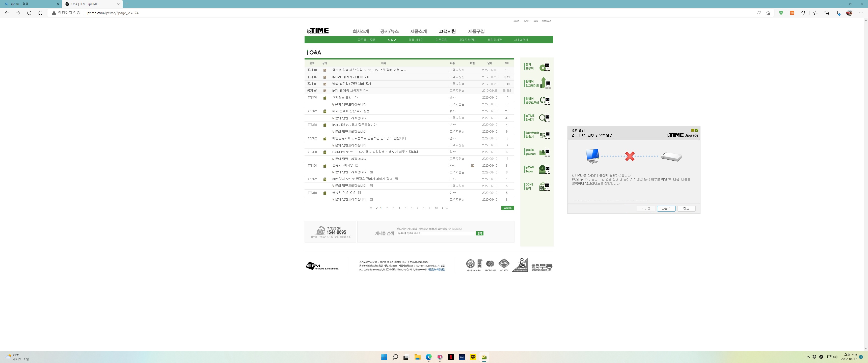Click the 게시물 검색 text field

435,233
